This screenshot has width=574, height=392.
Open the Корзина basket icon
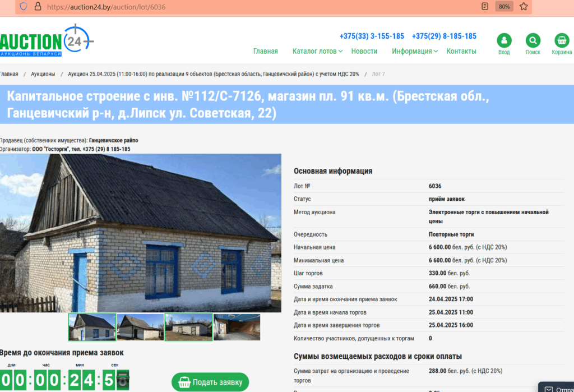562,41
